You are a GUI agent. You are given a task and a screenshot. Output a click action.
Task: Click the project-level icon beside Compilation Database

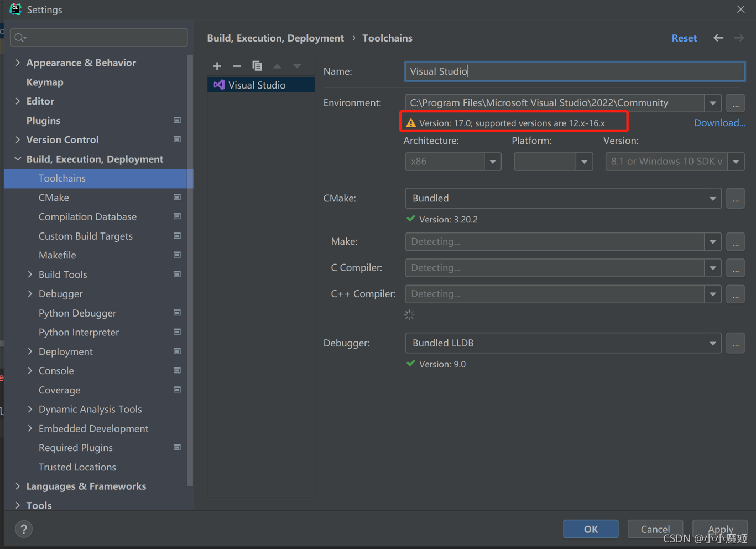(177, 216)
